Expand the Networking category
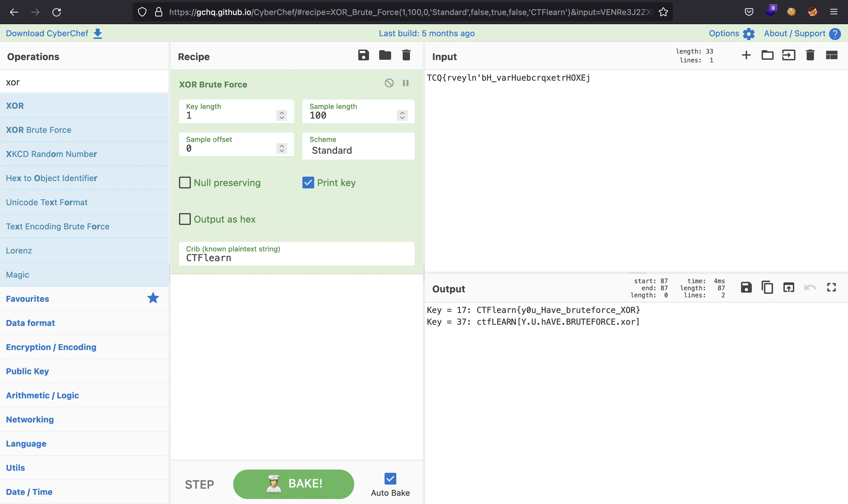 click(84, 419)
